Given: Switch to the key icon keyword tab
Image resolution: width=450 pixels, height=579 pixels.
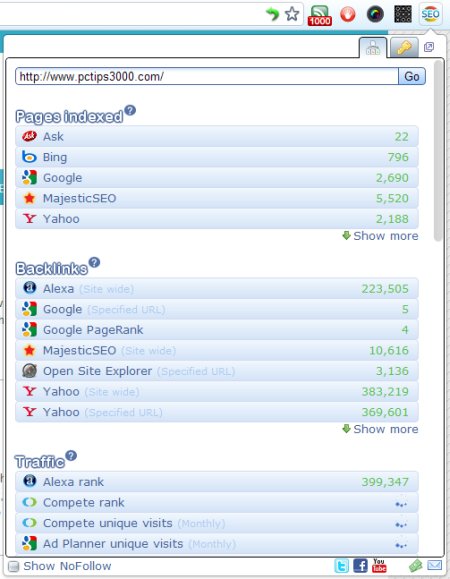Looking at the screenshot, I should point(404,48).
